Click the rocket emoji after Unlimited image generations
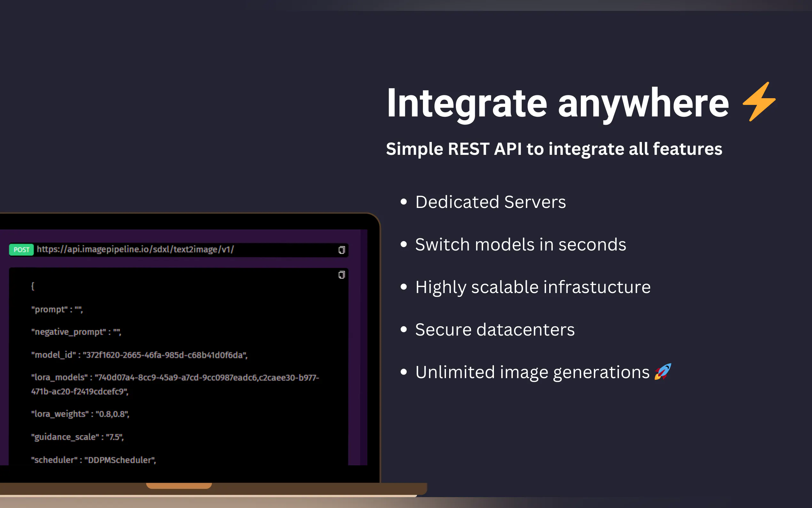This screenshot has width=812, height=508. pyautogui.click(x=663, y=372)
